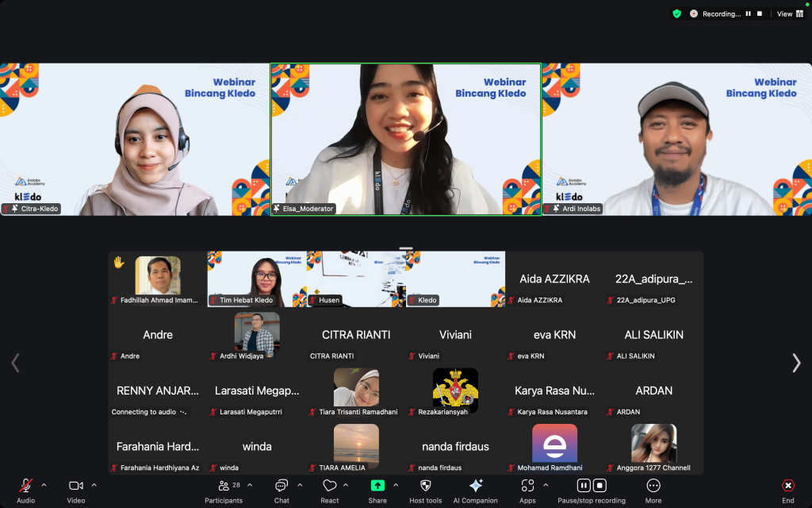The height and width of the screenshot is (508, 812).
Task: Unmute using the Audio microphone icon
Action: (x=25, y=486)
